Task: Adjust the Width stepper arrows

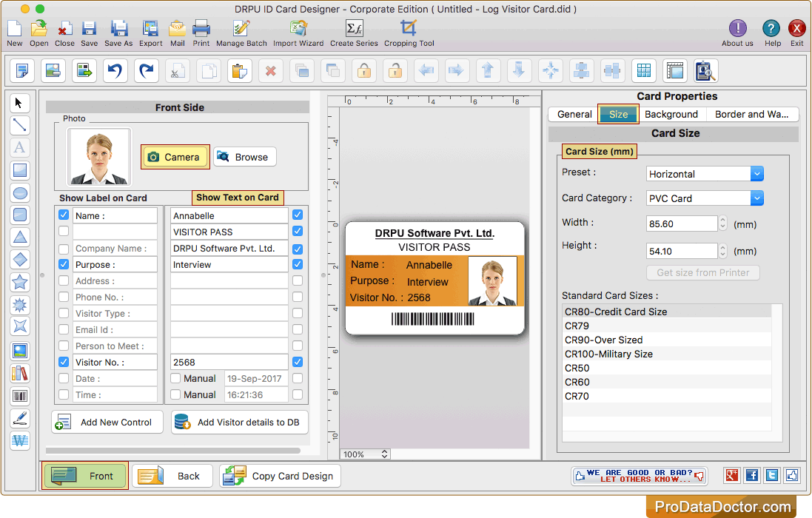Action: coord(722,223)
